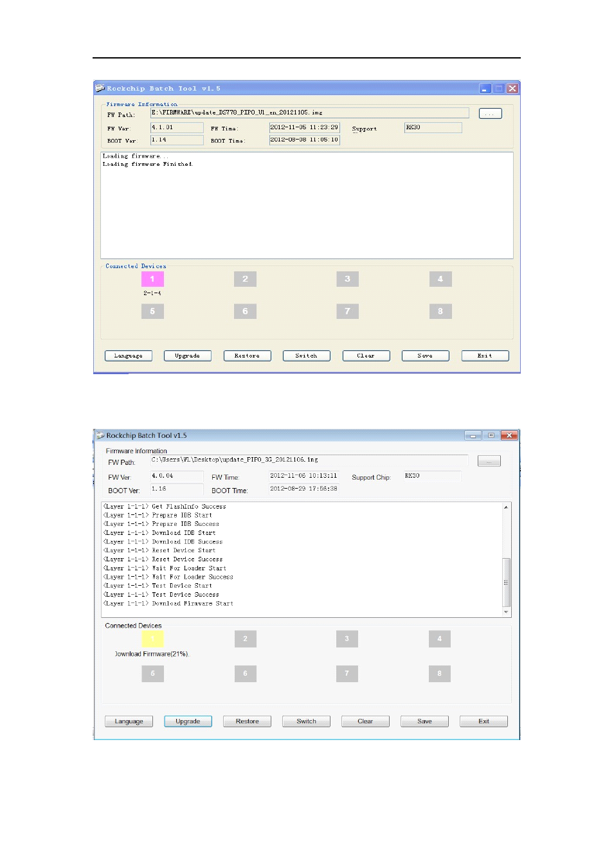
Task: Click the log line 'Loading firmware Finished.'
Action: click(148, 164)
